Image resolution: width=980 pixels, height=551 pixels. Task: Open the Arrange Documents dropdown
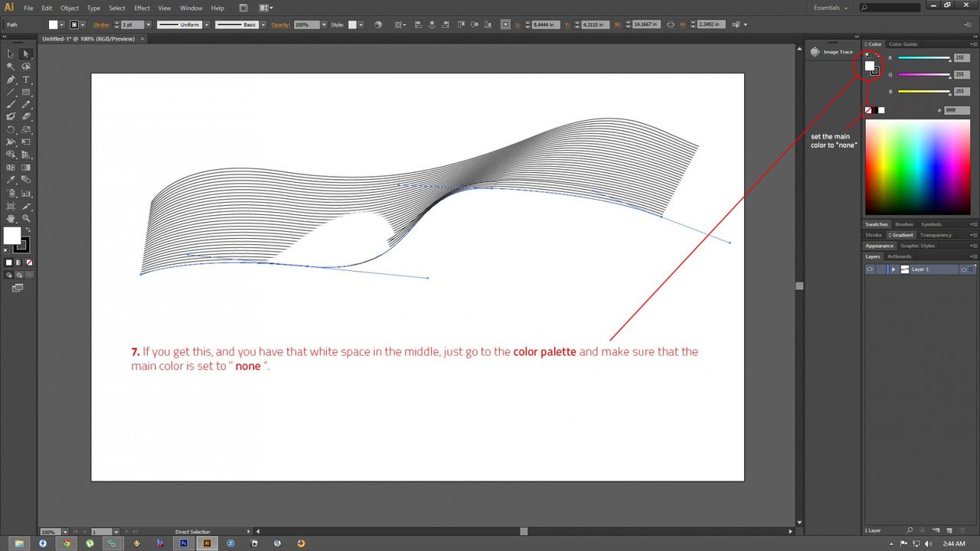coord(266,8)
